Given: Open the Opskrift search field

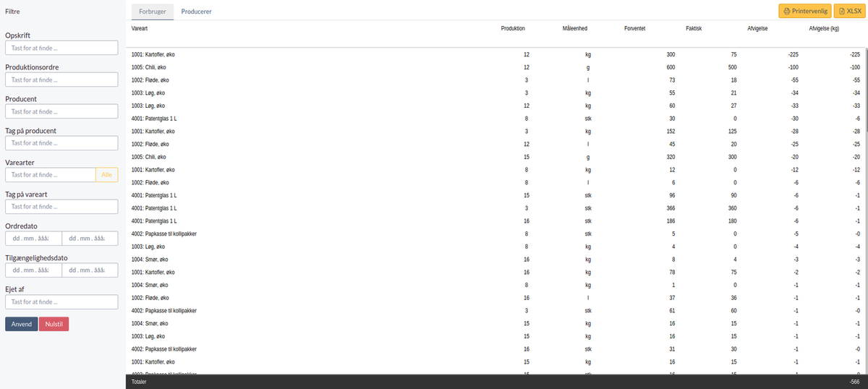Looking at the screenshot, I should pyautogui.click(x=61, y=48).
